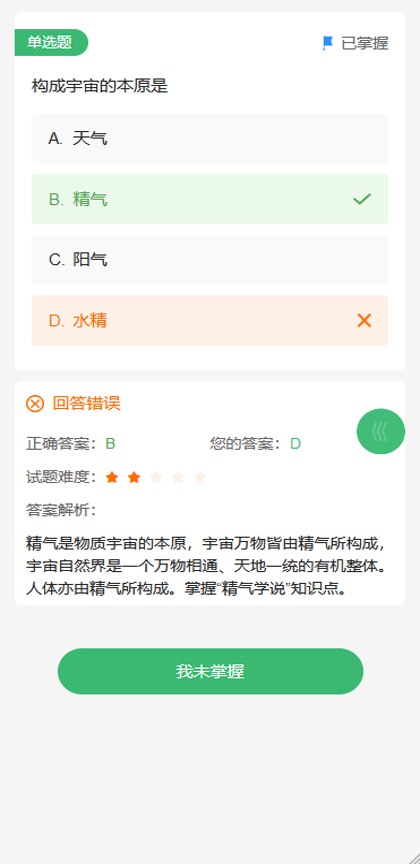Expand the green floating chevron panel
Image resolution: width=420 pixels, height=864 pixels.
(x=381, y=431)
